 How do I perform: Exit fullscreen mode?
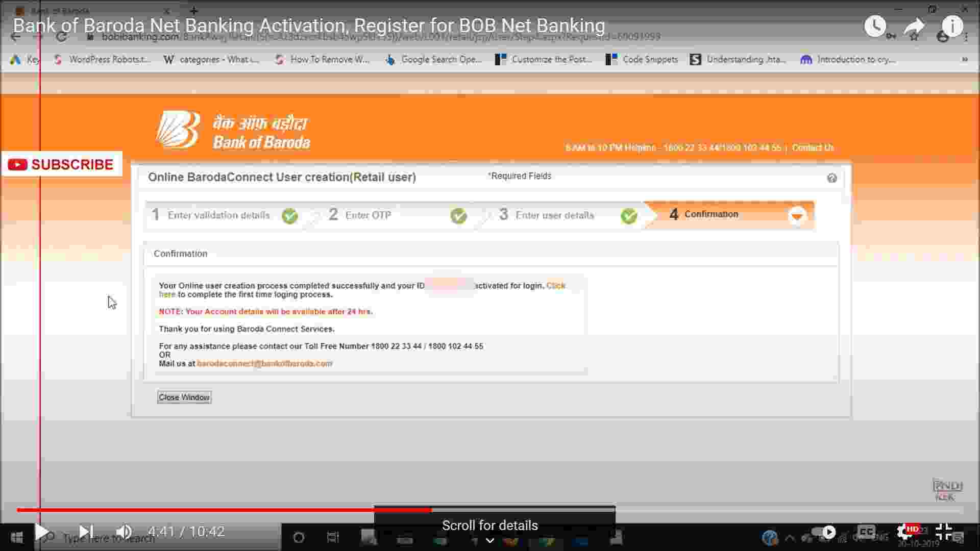pyautogui.click(x=944, y=532)
